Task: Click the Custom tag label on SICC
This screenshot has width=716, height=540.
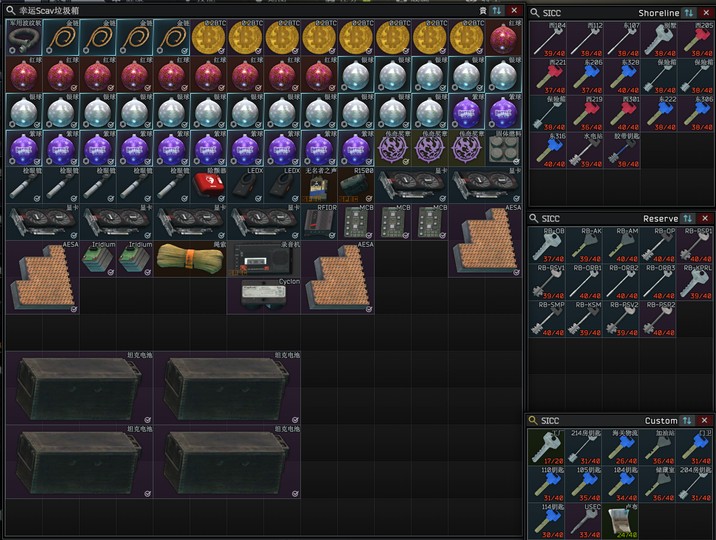Action: pos(661,421)
